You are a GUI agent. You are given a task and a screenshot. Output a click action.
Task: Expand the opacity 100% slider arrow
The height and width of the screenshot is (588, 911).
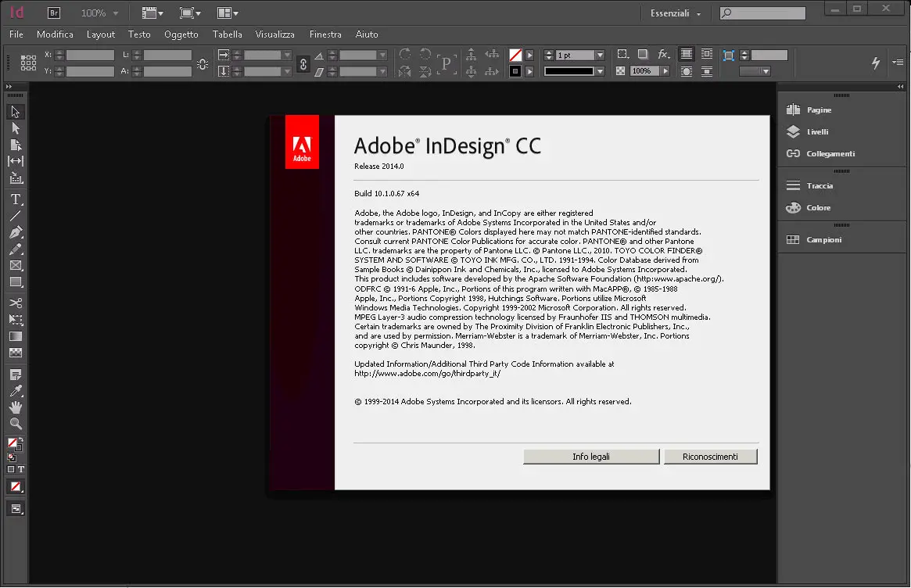point(665,71)
